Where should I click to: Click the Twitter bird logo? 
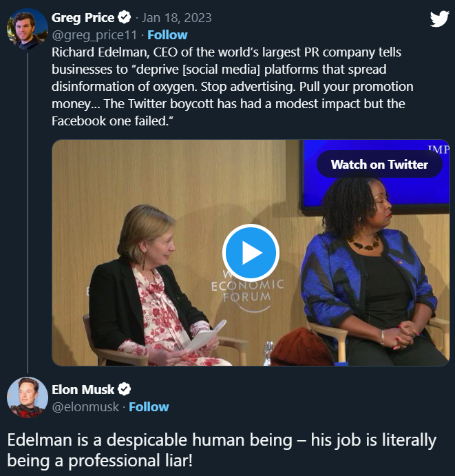pyautogui.click(x=439, y=19)
